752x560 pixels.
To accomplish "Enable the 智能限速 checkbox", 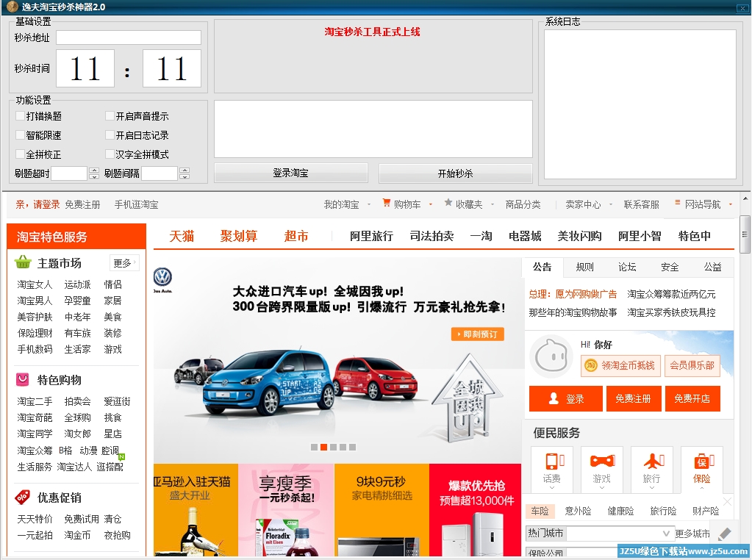I will 20,134.
